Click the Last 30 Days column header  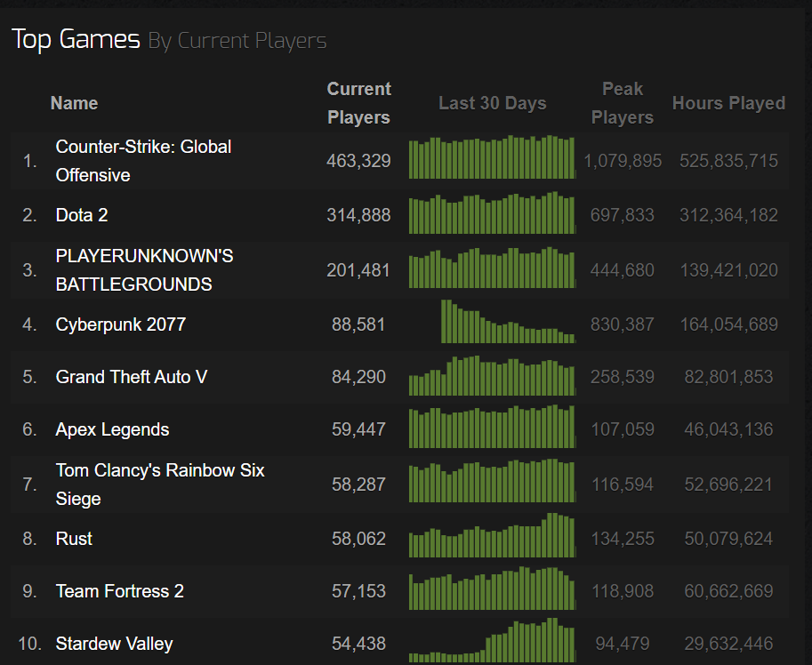click(493, 103)
